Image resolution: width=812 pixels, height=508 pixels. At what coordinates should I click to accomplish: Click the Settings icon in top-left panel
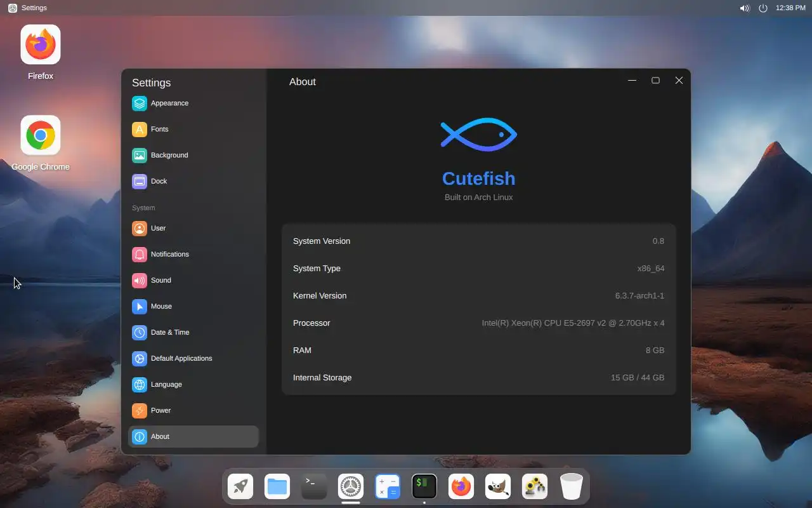[13, 8]
